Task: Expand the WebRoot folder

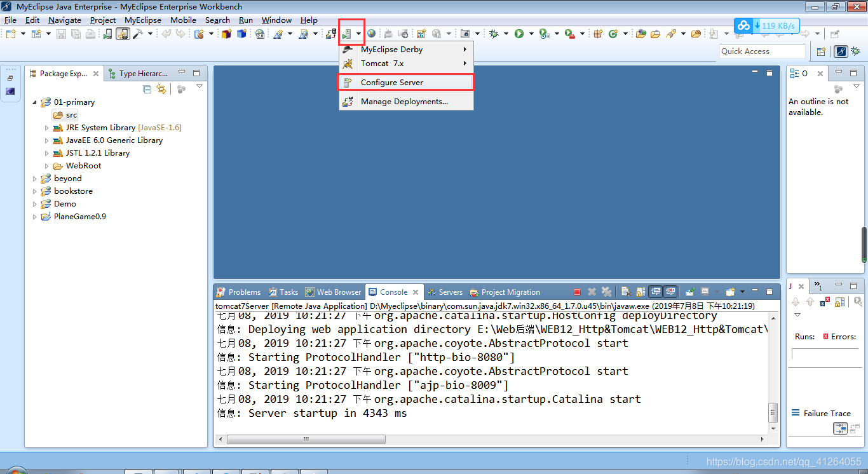Action: [x=46, y=166]
